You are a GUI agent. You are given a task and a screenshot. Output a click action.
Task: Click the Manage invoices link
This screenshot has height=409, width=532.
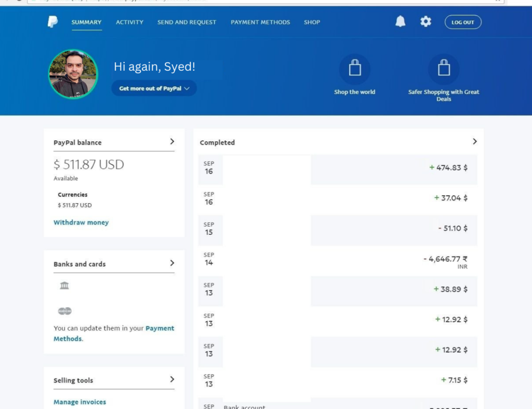[x=79, y=402]
